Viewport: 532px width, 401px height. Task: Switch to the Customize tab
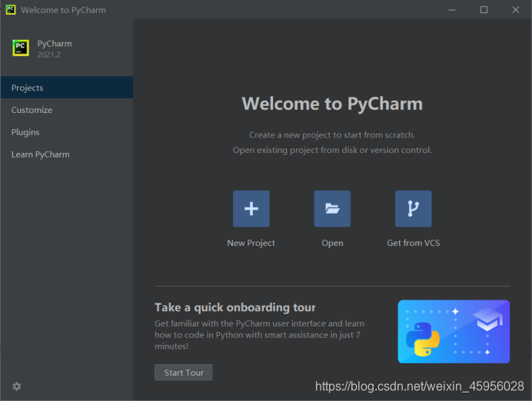pos(67,110)
